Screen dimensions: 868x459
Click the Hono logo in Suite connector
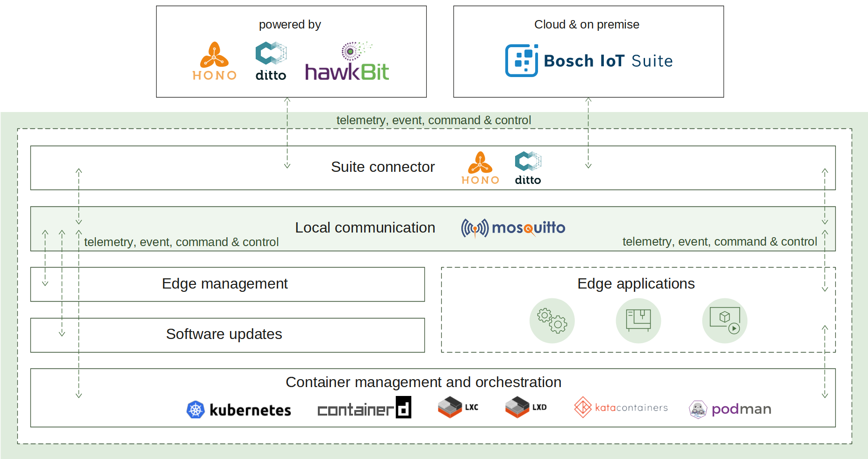pos(481,168)
